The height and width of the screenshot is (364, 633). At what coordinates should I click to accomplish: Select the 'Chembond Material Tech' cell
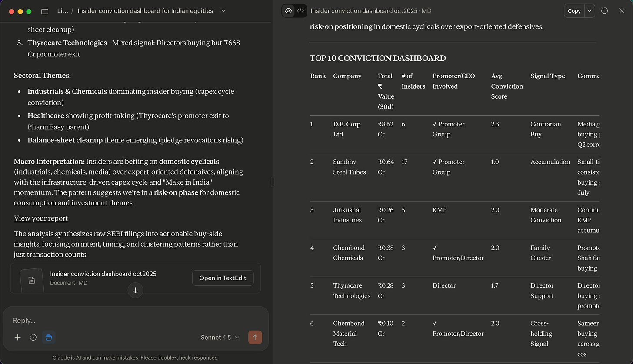tap(349, 334)
